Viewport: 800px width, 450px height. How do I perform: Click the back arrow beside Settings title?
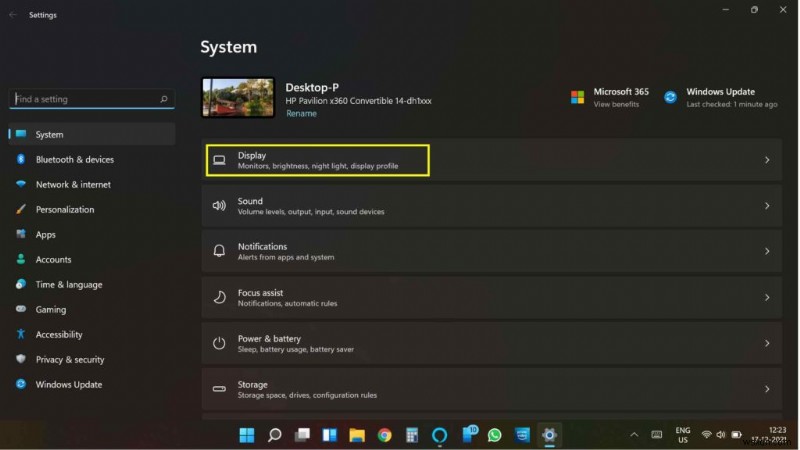tap(13, 15)
